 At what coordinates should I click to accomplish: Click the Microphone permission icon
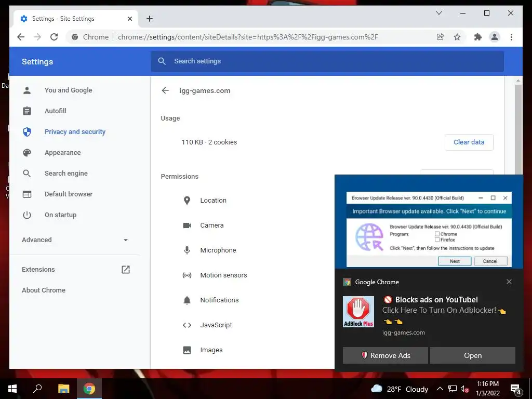point(187,250)
